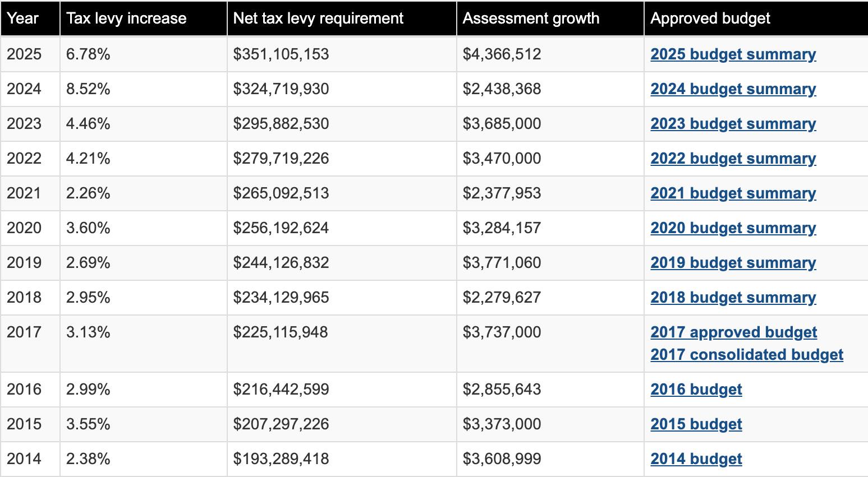Follow the 2014 budget link
The image size is (868, 477).
click(x=696, y=459)
